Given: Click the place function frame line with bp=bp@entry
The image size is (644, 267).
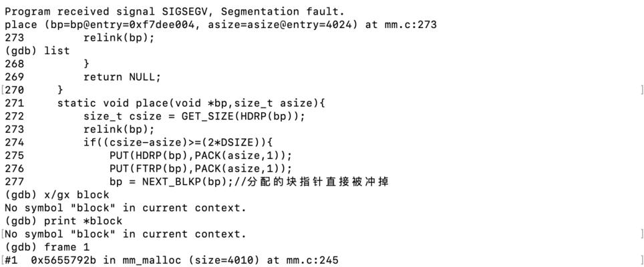Looking at the screenshot, I should pos(220,25).
